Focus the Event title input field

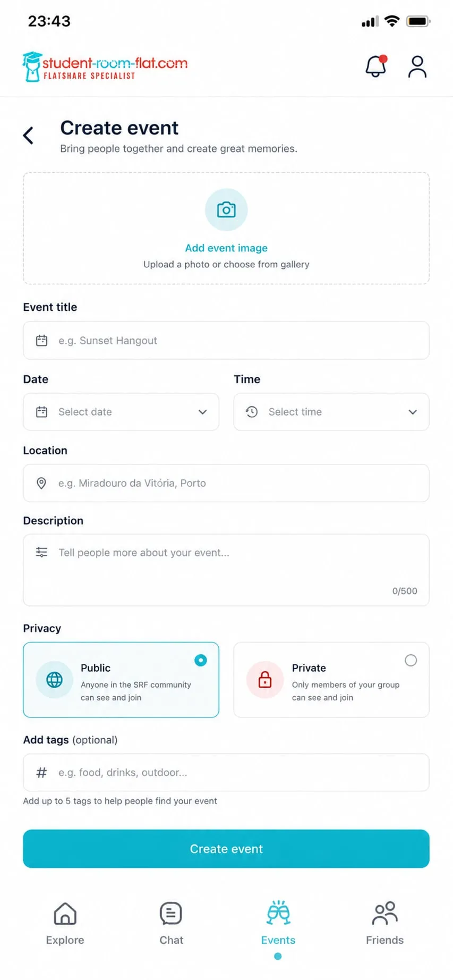[226, 340]
